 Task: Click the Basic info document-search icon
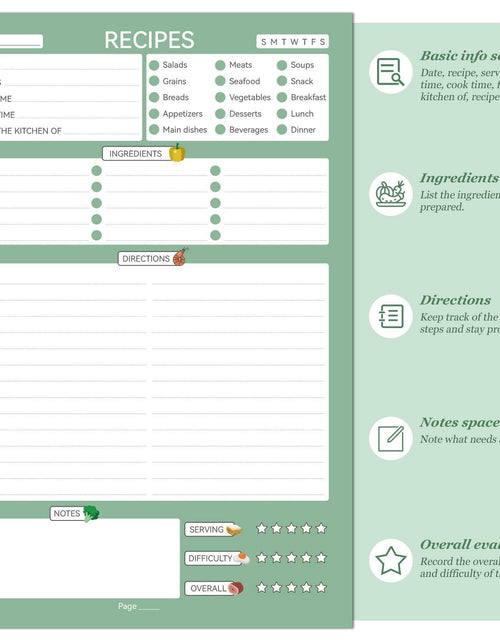tap(390, 72)
